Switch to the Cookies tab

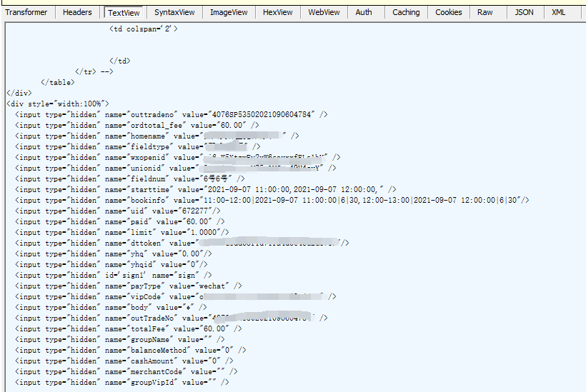449,12
